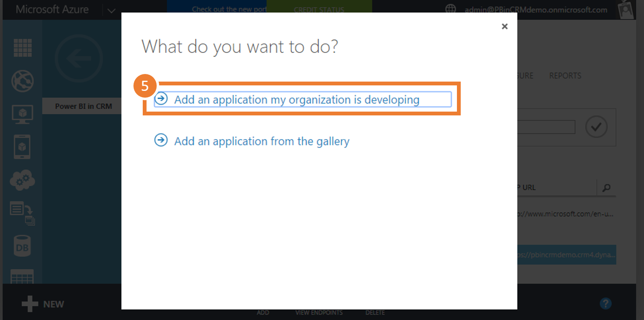Open Virtual Machines monitor icon in sidebar
This screenshot has height=320, width=644.
[x=22, y=114]
